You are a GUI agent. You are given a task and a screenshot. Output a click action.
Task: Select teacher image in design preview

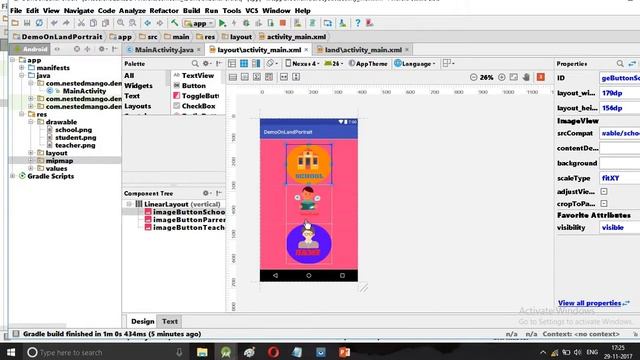point(309,244)
